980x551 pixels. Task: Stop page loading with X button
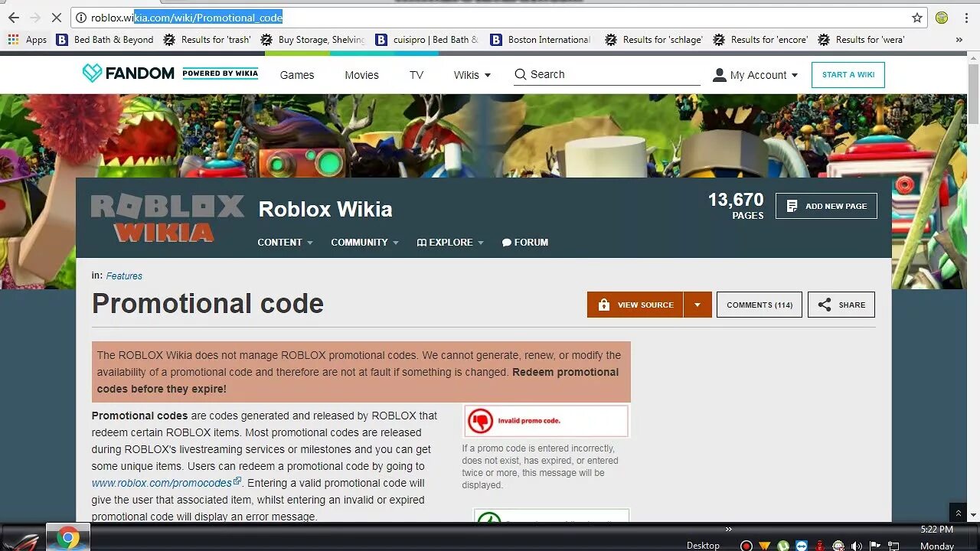56,18
